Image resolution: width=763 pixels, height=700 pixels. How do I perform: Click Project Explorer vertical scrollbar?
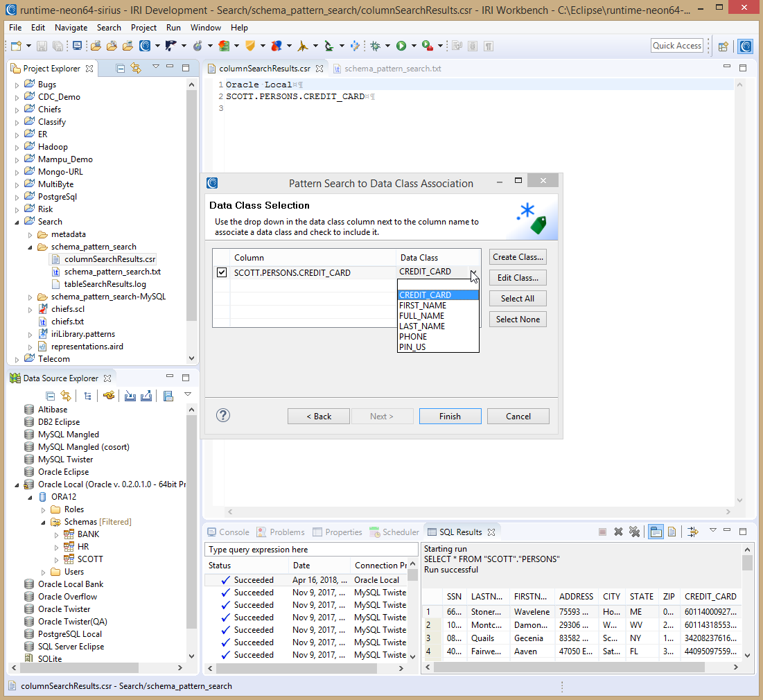click(192, 204)
